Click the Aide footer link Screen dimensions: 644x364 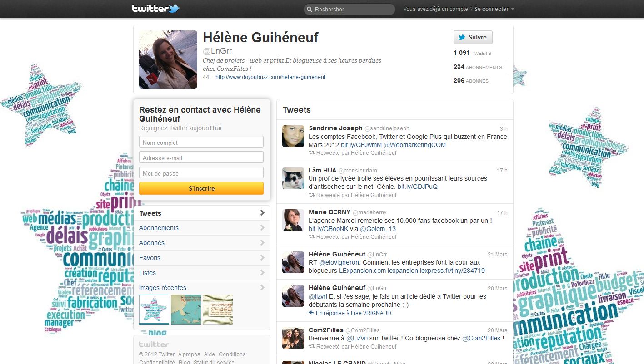(210, 354)
